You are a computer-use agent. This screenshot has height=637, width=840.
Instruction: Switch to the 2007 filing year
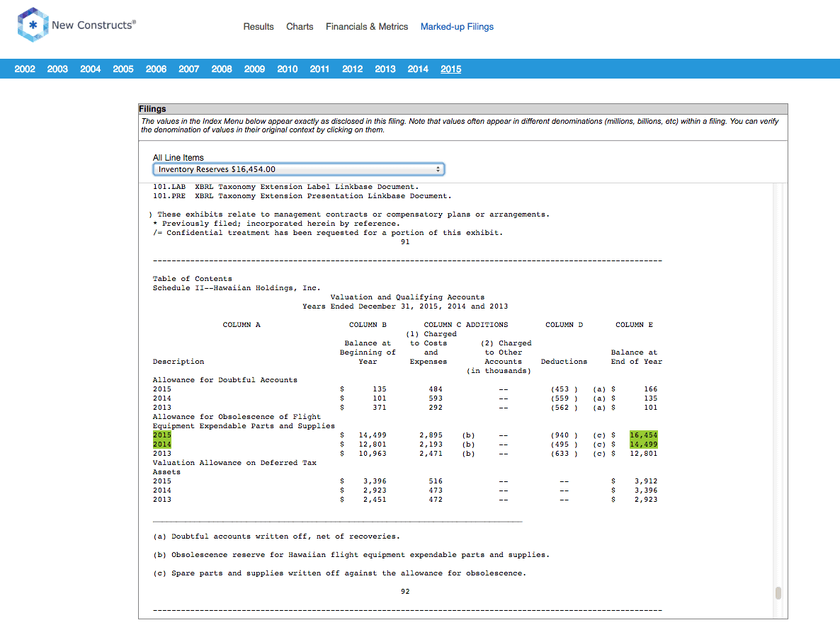pyautogui.click(x=188, y=69)
